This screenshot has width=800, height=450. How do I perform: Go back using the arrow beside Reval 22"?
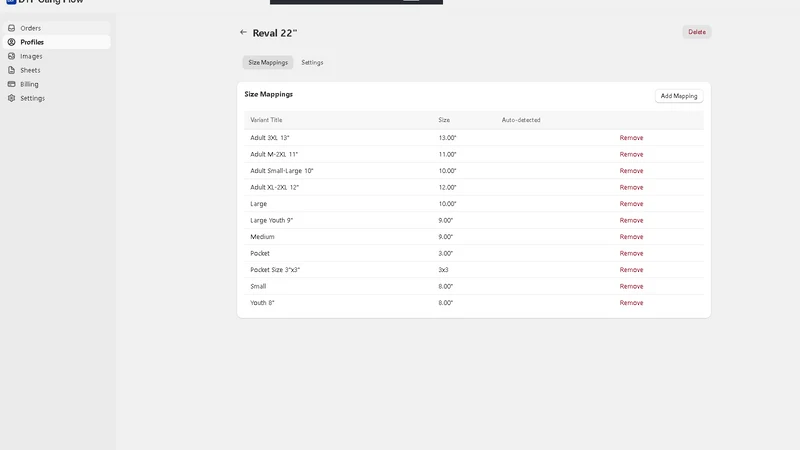coord(243,32)
